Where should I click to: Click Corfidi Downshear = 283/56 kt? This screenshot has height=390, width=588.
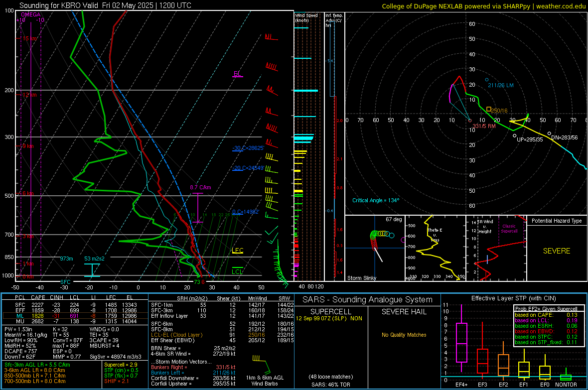pyautogui.click(x=193, y=379)
